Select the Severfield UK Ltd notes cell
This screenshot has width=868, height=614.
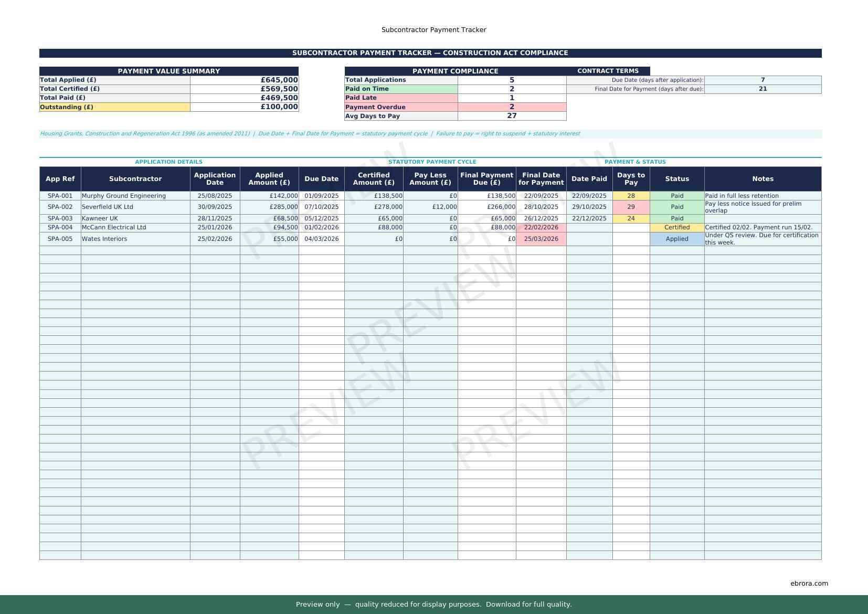click(762, 207)
